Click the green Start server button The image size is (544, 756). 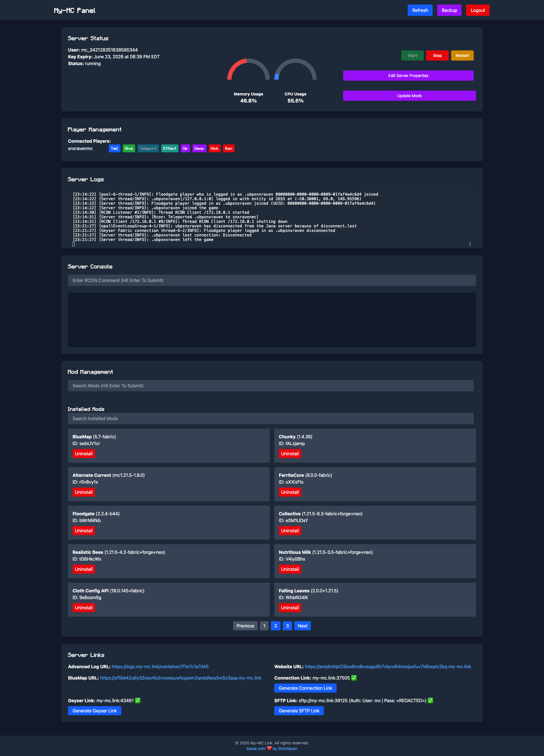point(412,56)
